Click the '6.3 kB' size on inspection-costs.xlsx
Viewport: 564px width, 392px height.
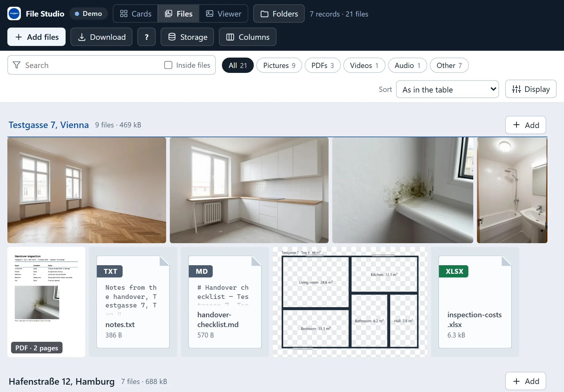456,335
